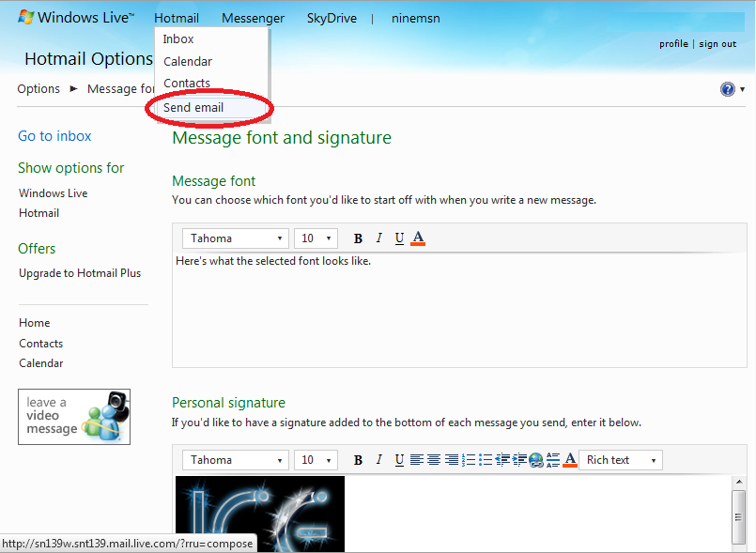Open the Message font size 10 dropdown

[x=316, y=238]
